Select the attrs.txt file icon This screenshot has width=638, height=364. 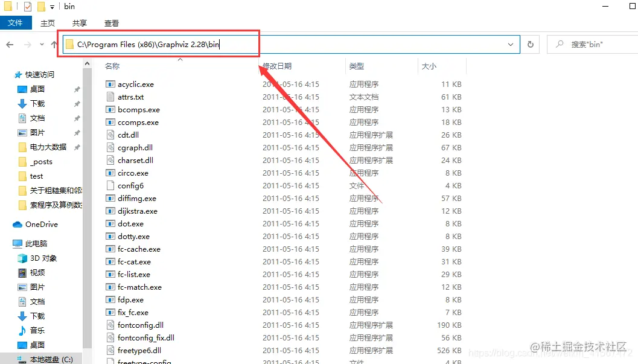[x=110, y=97]
